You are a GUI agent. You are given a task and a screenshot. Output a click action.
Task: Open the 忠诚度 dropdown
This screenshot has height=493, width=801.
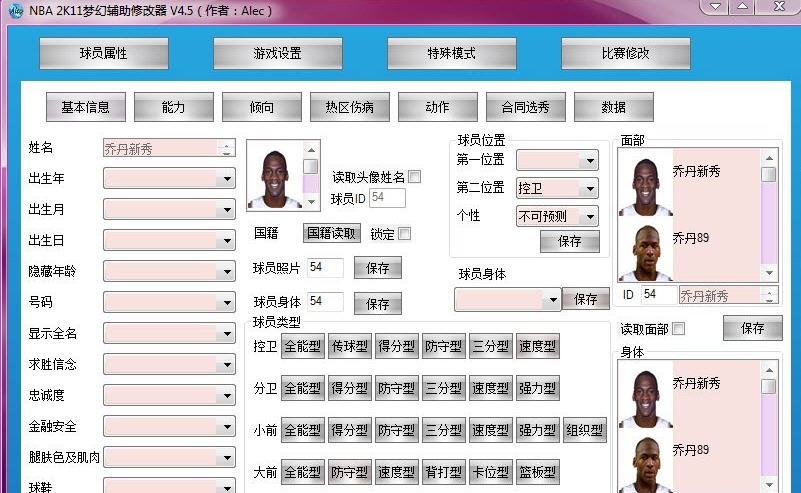[x=170, y=395]
